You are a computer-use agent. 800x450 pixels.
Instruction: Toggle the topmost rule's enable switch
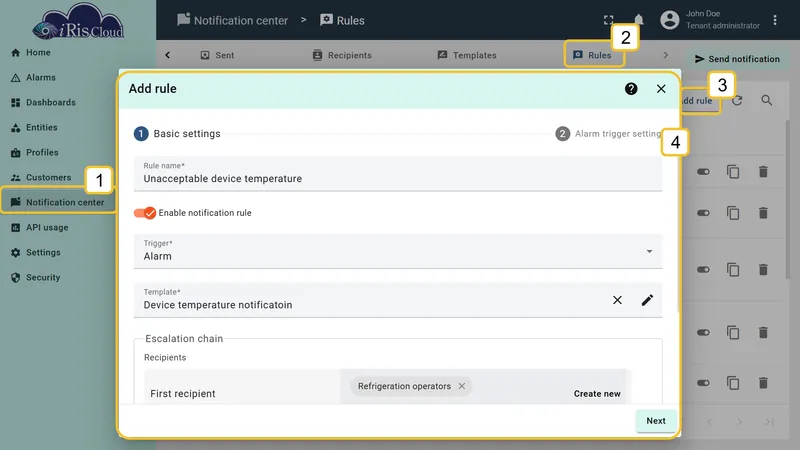[x=703, y=172]
